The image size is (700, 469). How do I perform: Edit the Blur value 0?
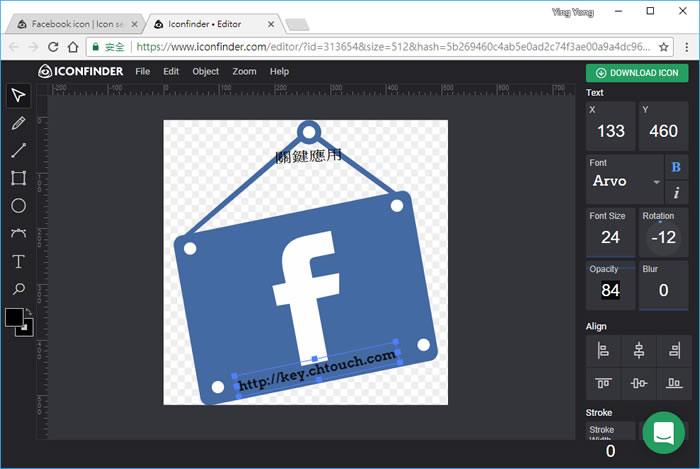coord(663,290)
